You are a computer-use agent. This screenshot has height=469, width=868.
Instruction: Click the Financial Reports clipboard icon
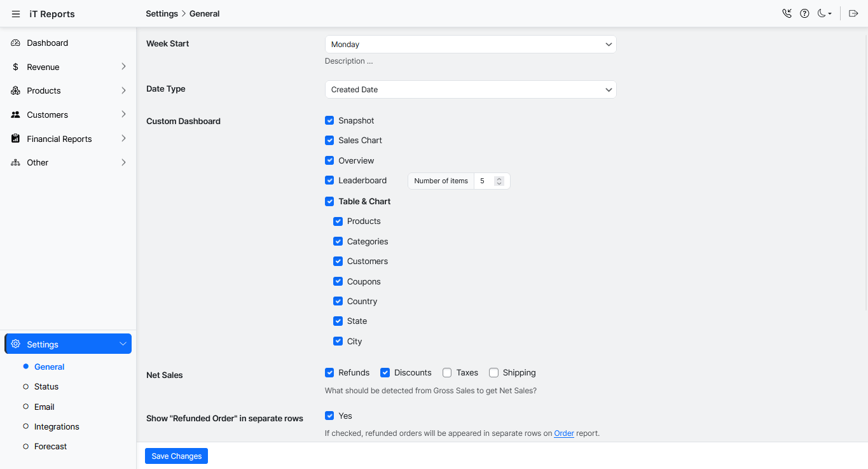pos(16,139)
